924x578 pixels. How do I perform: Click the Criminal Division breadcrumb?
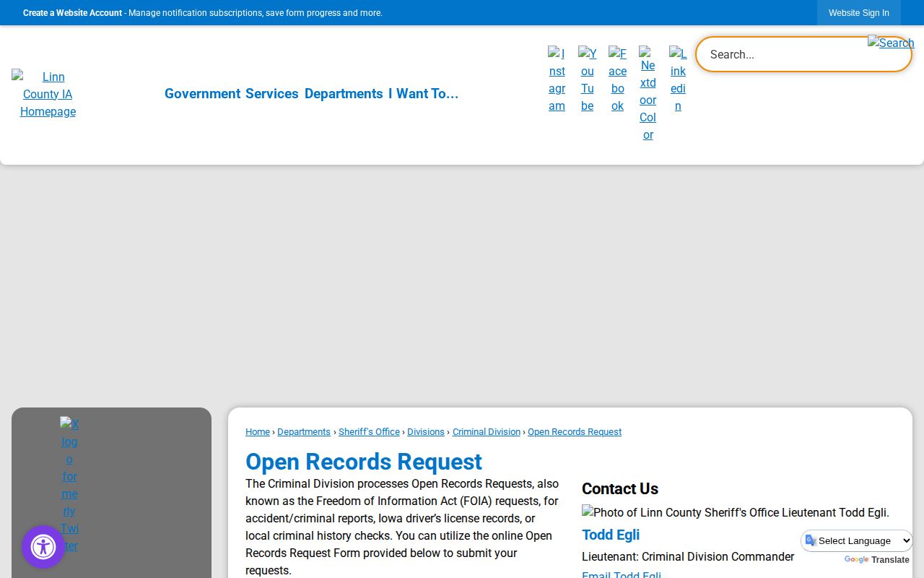(x=487, y=431)
